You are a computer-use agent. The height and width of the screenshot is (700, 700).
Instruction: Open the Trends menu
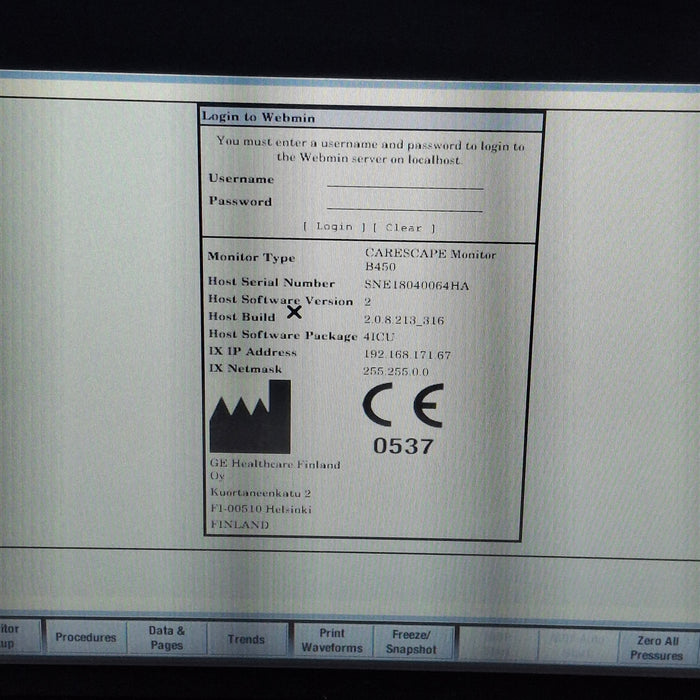246,639
